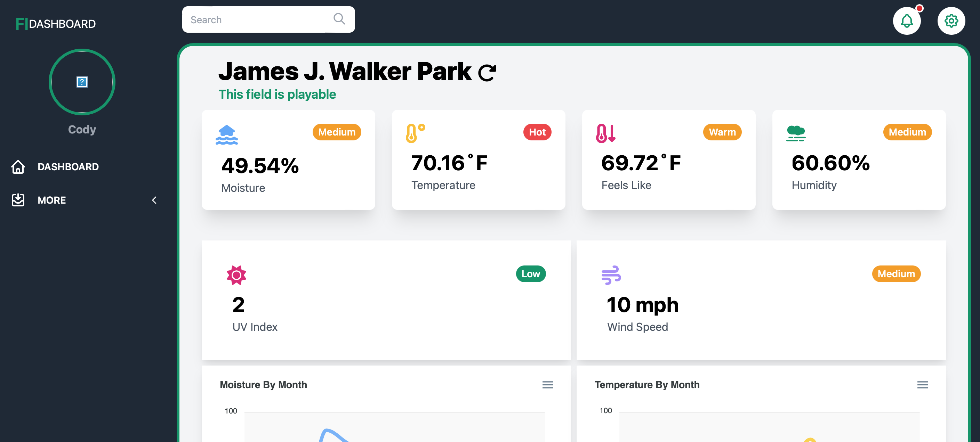Click the Humidity label text
980x442 pixels.
[x=814, y=185]
